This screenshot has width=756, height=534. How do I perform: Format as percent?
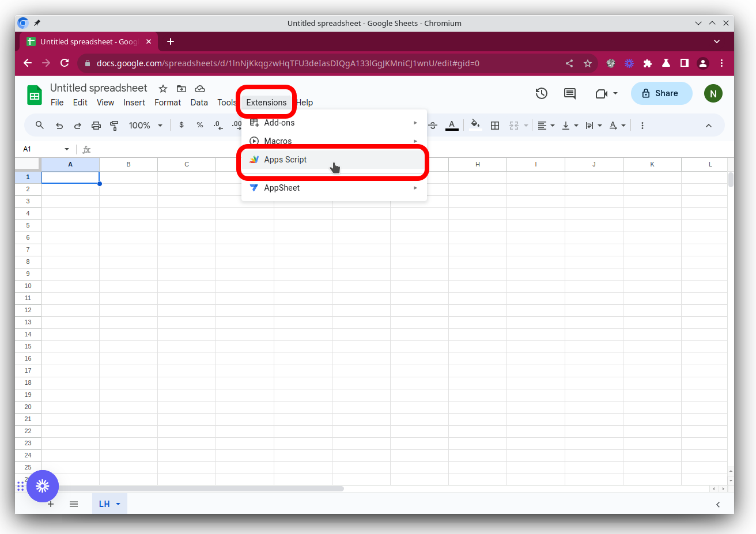tap(200, 125)
